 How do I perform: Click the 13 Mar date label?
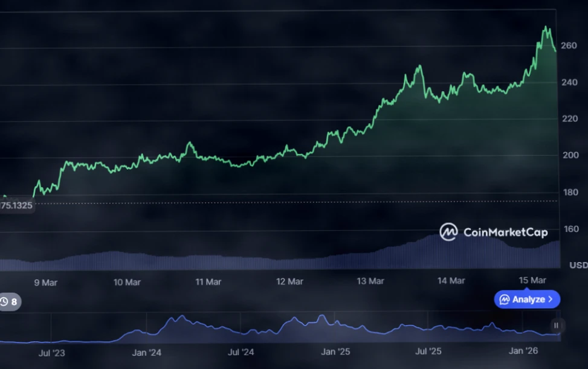click(x=370, y=281)
